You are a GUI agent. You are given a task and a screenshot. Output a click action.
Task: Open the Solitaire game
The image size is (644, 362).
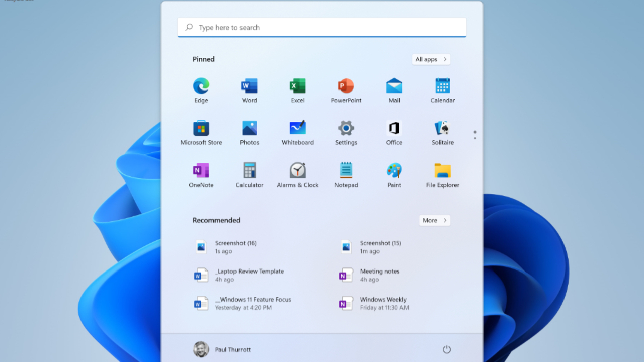[x=443, y=133]
